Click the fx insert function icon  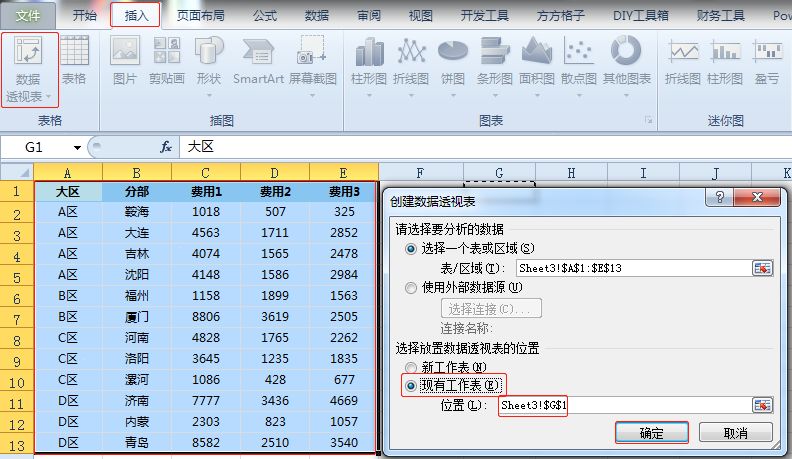[166, 147]
